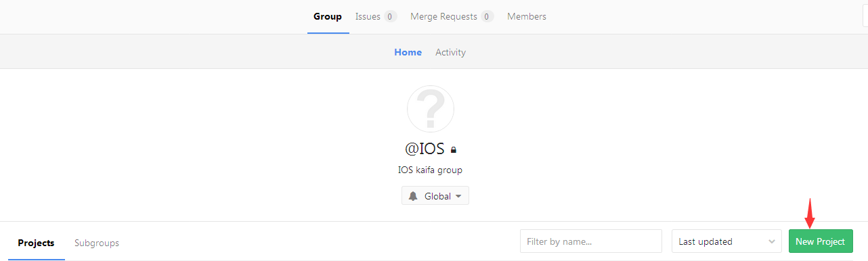The height and width of the screenshot is (261, 868).
Task: Open the Merge Requests tab
Action: tap(452, 17)
